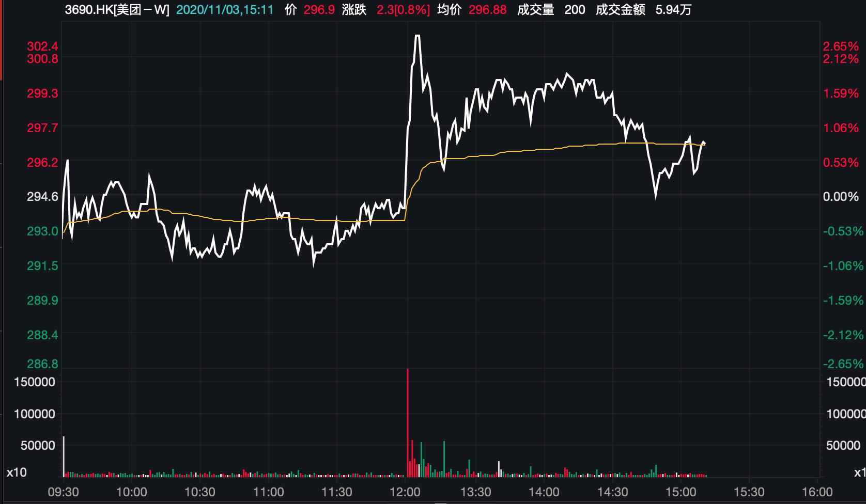Click the 15:00 time axis label
Viewport: 866px width, 504px height.
681,492
